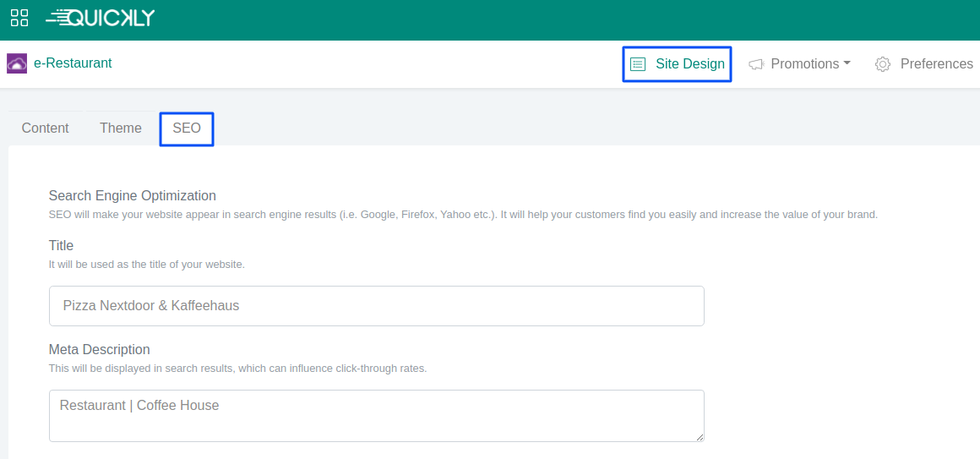Select the SEO tab
The width and height of the screenshot is (980, 459).
point(187,128)
